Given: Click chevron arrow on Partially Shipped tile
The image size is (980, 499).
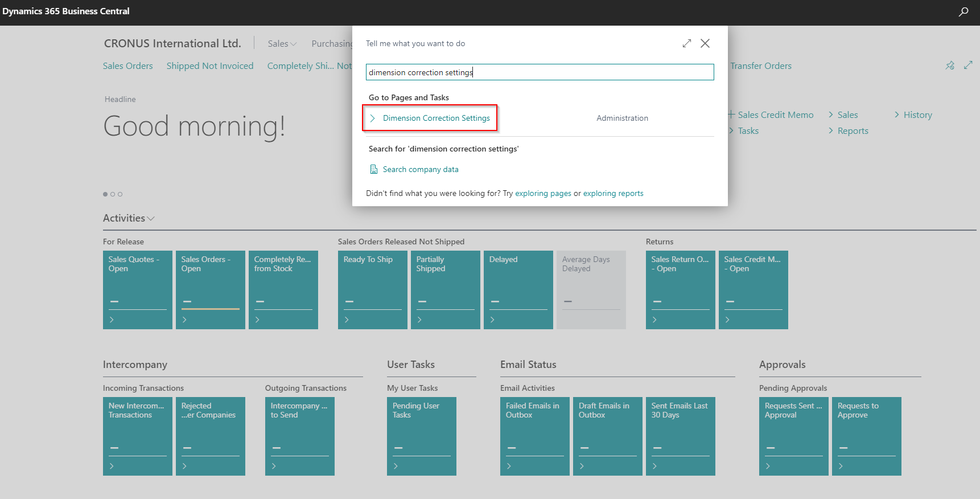Looking at the screenshot, I should 419,320.
